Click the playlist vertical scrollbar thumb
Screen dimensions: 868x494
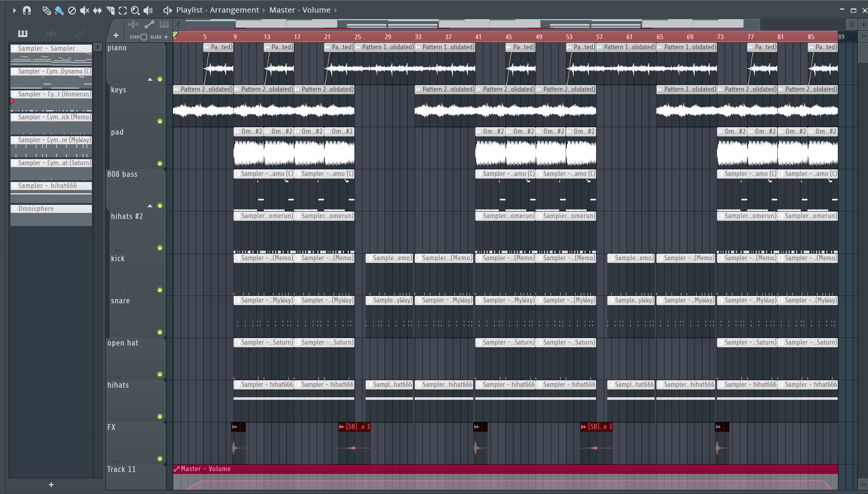click(x=863, y=52)
